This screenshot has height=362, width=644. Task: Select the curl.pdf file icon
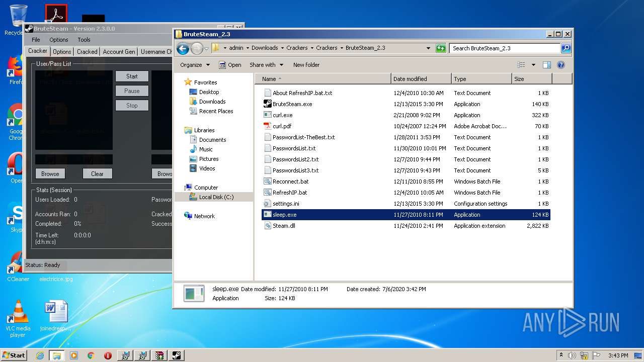coord(268,126)
